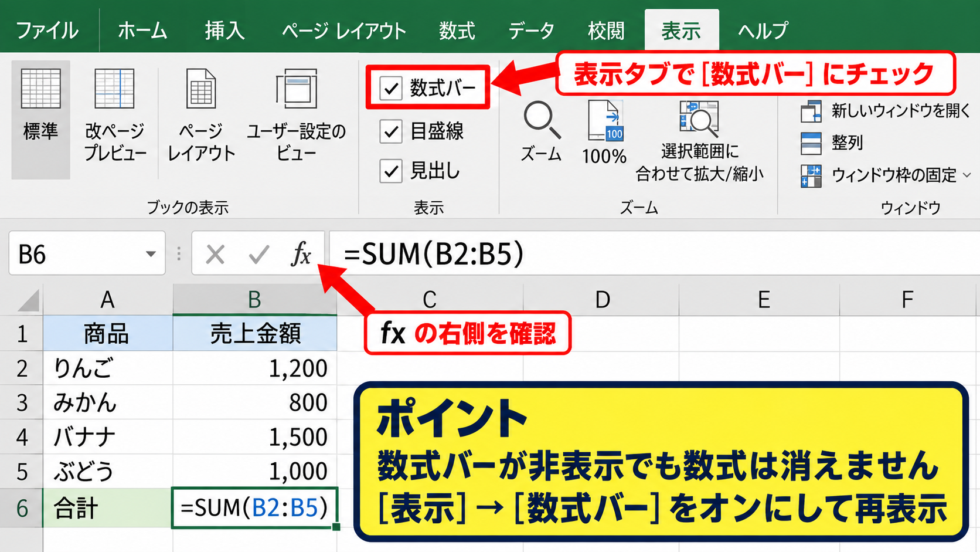Open the ファイル tab
The height and width of the screenshot is (552, 980).
pyautogui.click(x=47, y=31)
